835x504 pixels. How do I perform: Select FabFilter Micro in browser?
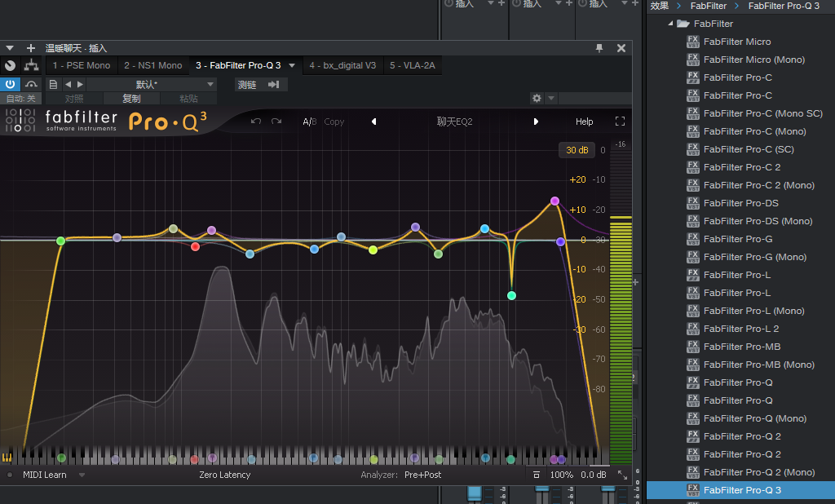point(737,42)
